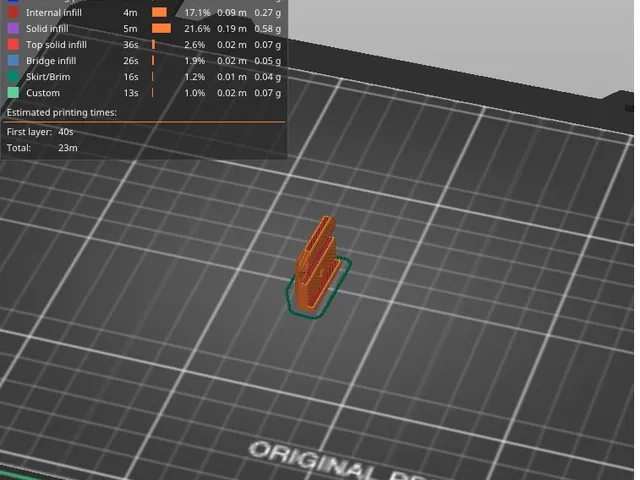Click the Estimated printing times heading
This screenshot has width=640, height=480.
tap(62, 112)
